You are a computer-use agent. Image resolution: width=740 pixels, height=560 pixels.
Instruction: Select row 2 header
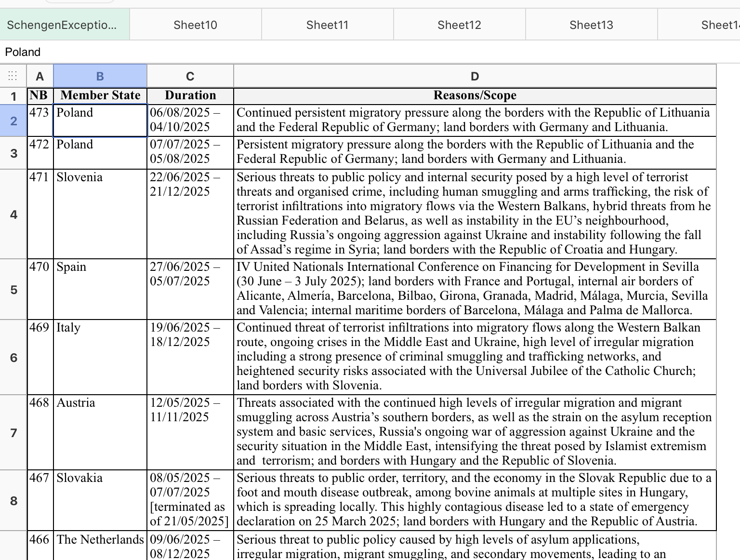(13, 120)
